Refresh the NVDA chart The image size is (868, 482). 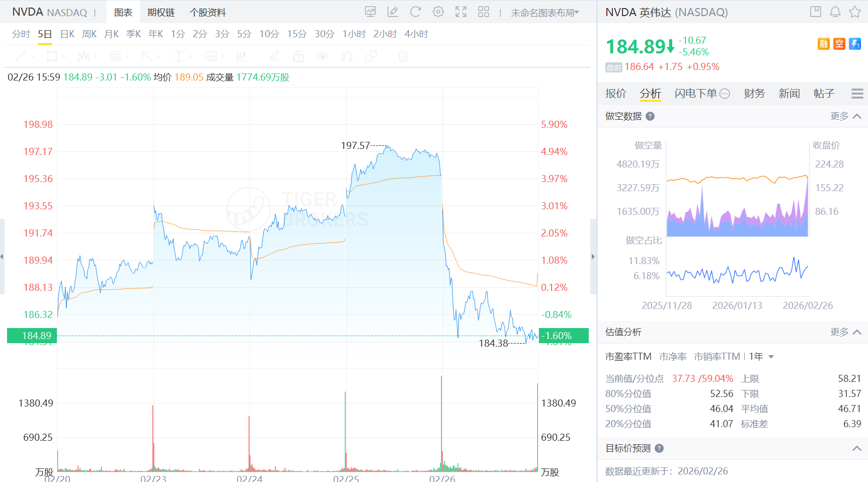416,12
